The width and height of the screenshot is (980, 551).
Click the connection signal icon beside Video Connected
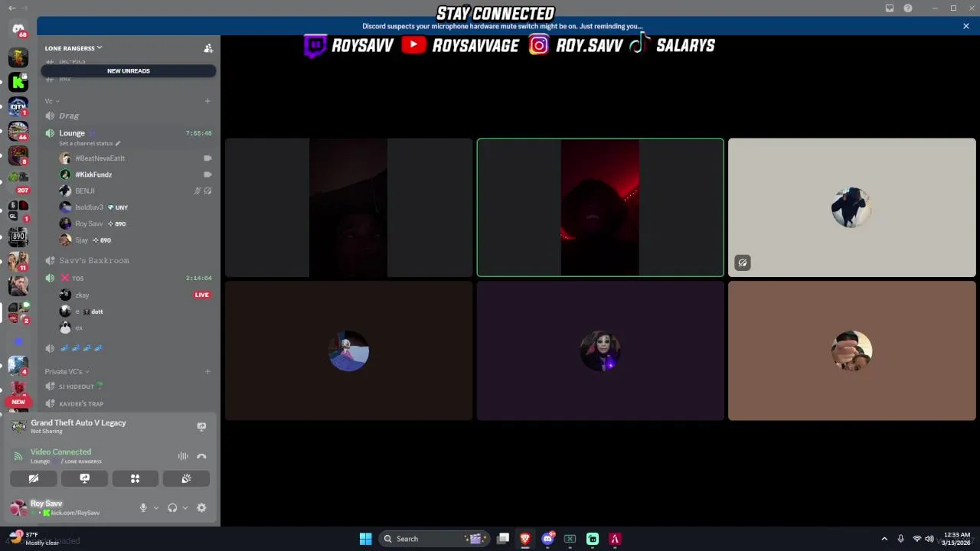click(x=18, y=456)
